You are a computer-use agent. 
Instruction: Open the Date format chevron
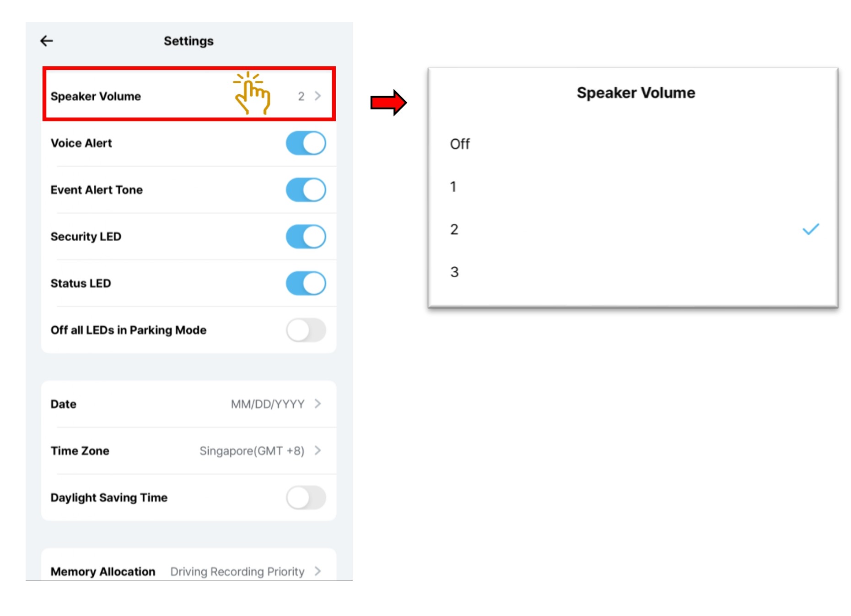click(x=318, y=404)
